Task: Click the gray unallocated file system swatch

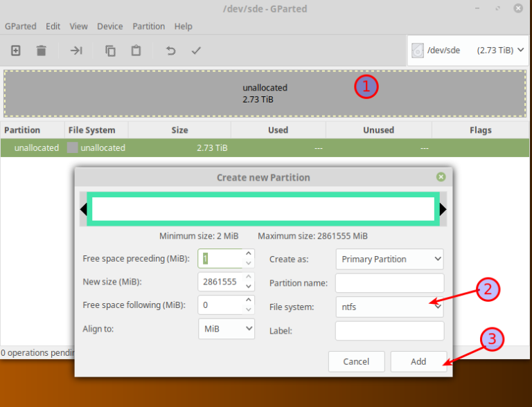Action: (x=72, y=148)
